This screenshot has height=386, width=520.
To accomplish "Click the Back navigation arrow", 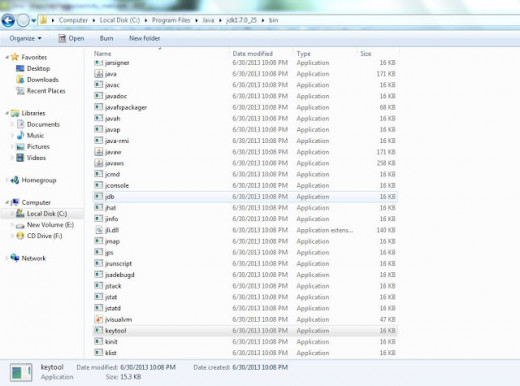I will pos(8,21).
